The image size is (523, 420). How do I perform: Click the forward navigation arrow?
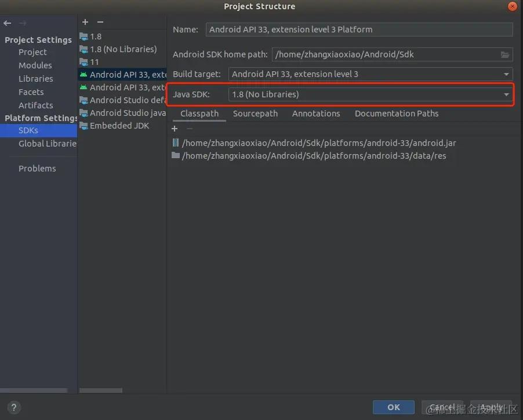23,23
